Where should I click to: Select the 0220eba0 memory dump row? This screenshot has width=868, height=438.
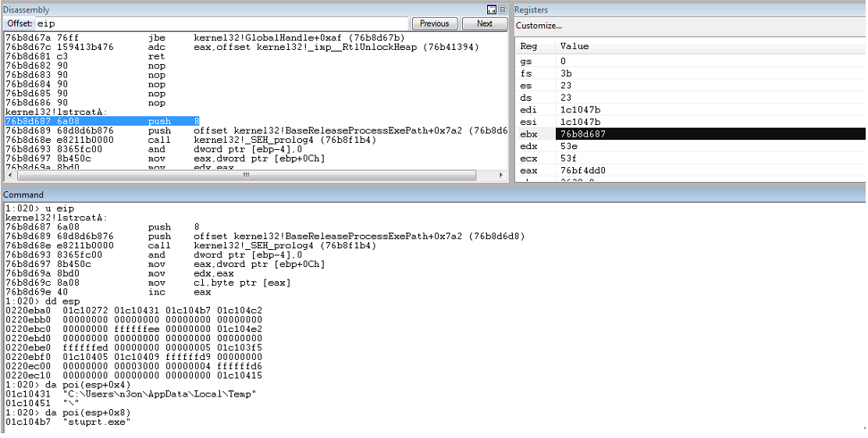coord(133,311)
